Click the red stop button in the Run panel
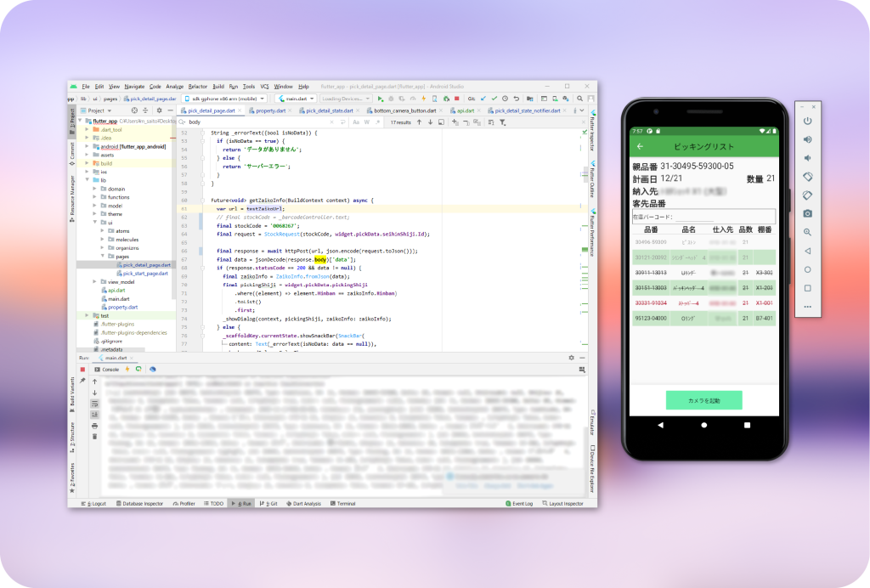 tap(82, 370)
